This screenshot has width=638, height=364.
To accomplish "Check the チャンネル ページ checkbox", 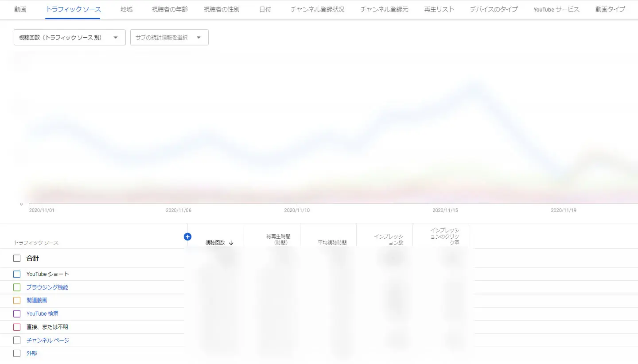I will (17, 340).
